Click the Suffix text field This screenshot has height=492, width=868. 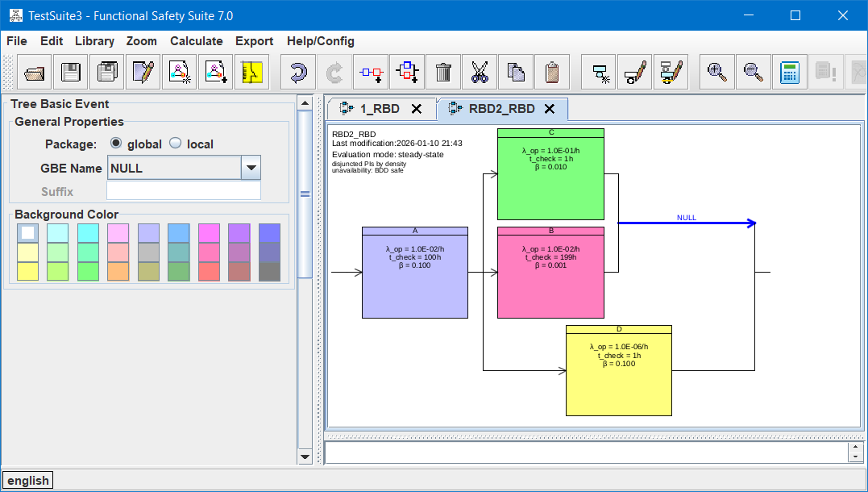184,191
